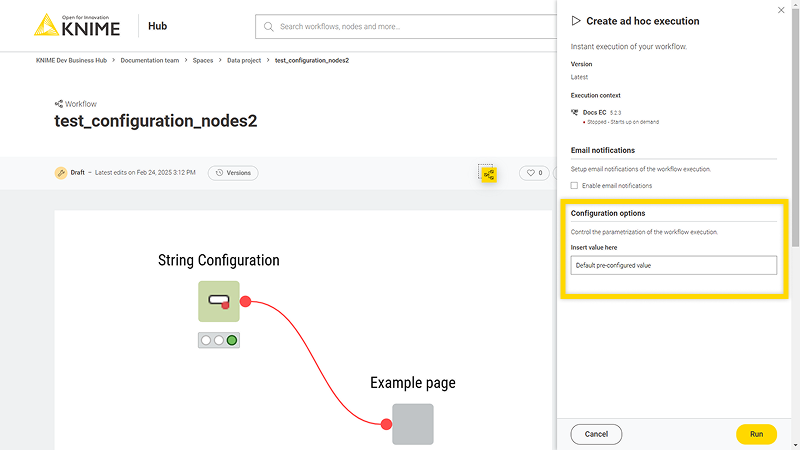Go to Documentation team breadcrumb
Image resolution: width=800 pixels, height=450 pixels.
point(150,60)
